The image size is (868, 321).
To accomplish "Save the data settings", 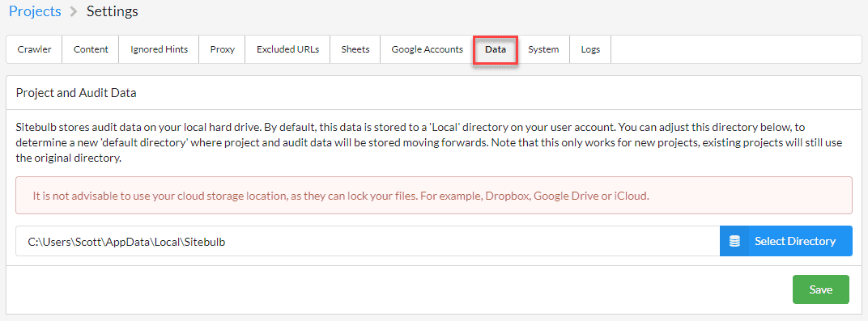I will (820, 289).
